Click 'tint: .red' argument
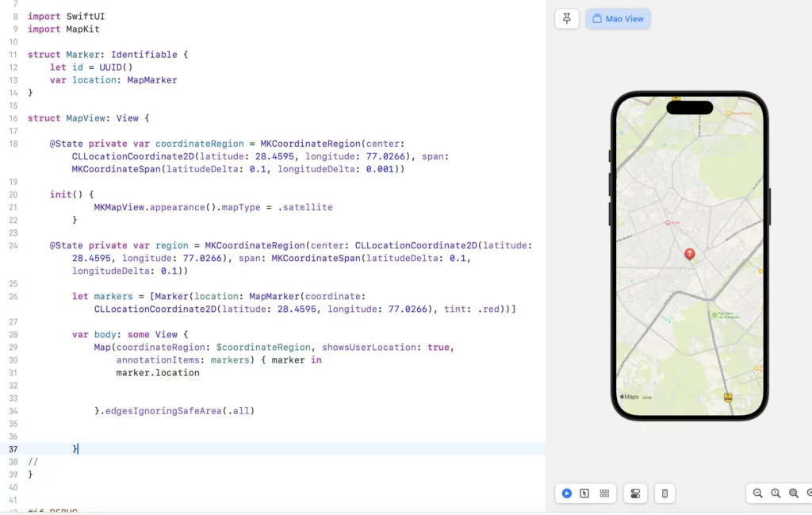 [x=472, y=309]
